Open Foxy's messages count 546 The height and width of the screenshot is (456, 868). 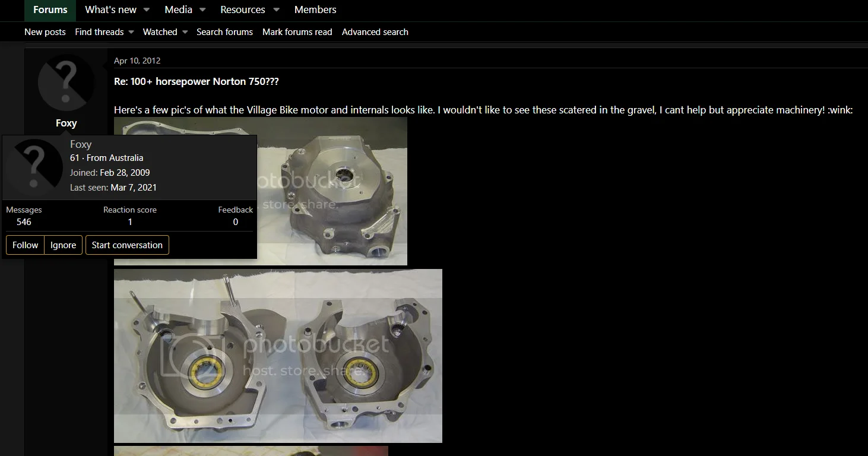(x=24, y=222)
